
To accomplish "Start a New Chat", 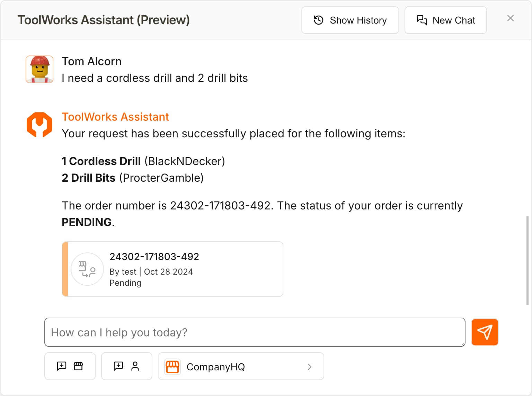I will click(x=445, y=20).
